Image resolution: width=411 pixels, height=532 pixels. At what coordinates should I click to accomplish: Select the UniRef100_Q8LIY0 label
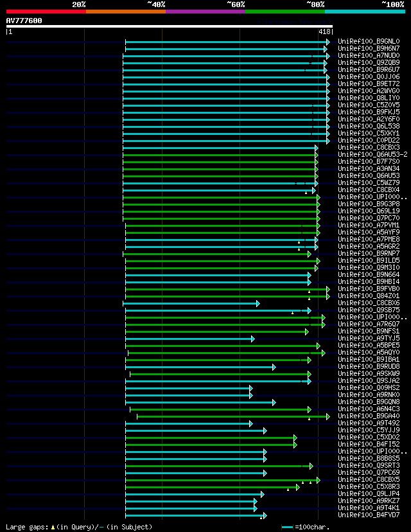[369, 98]
